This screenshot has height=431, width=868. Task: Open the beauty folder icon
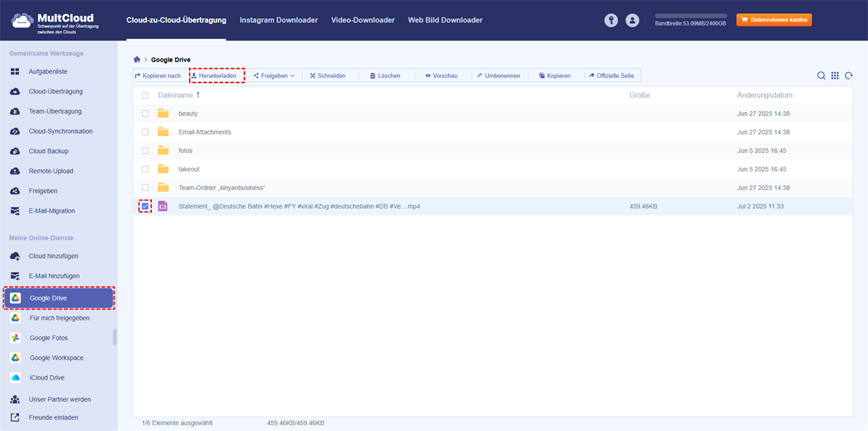[x=163, y=114]
